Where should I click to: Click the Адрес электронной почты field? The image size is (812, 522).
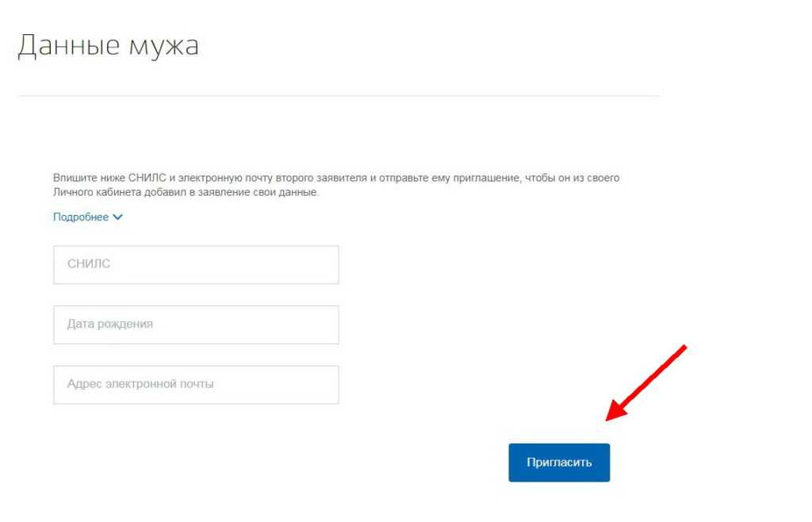[196, 385]
